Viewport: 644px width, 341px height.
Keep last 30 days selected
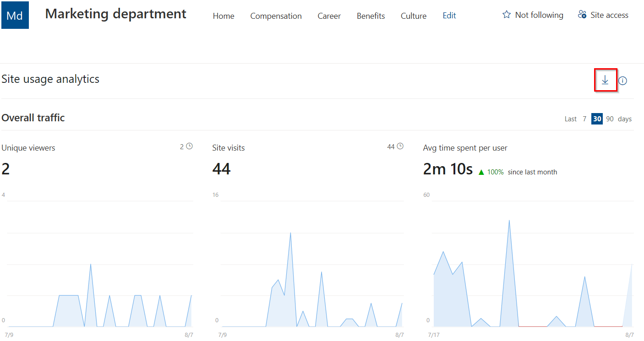[x=597, y=119]
